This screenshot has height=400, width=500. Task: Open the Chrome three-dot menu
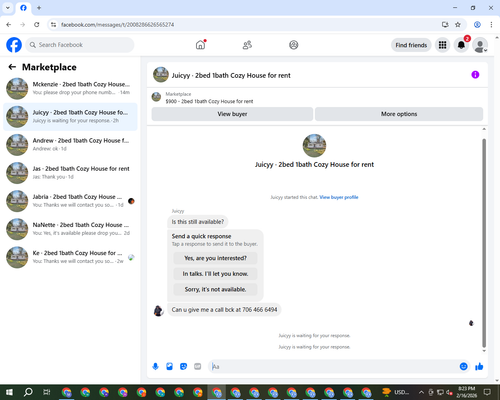491,24
